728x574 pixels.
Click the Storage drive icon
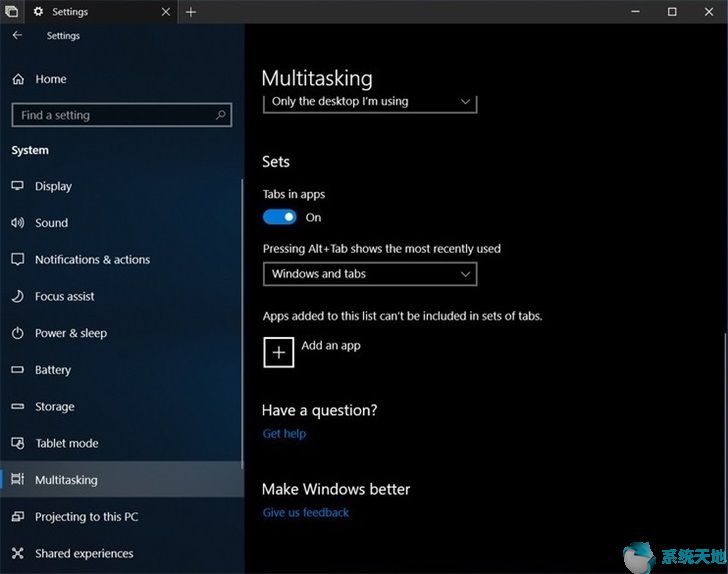tap(18, 406)
